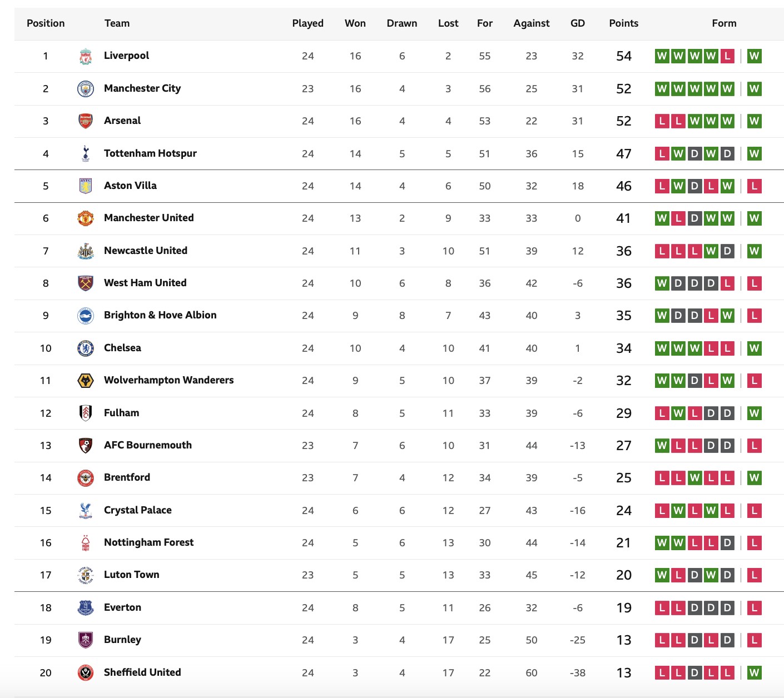Image resolution: width=784 pixels, height=698 pixels.
Task: Click the Wolverhampton Wanderers wolf badge
Action: coord(85,381)
